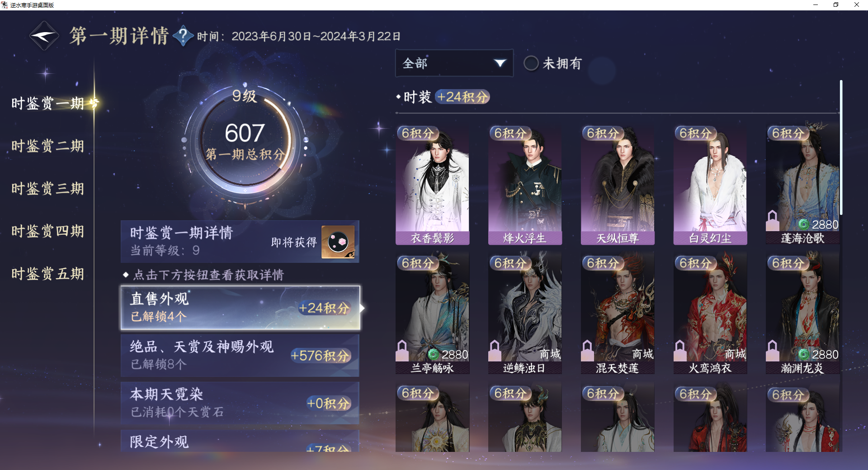Viewport: 868px width, 470px height.
Task: Select the 衣香鬓影 costume thumbnail
Action: pyautogui.click(x=432, y=185)
